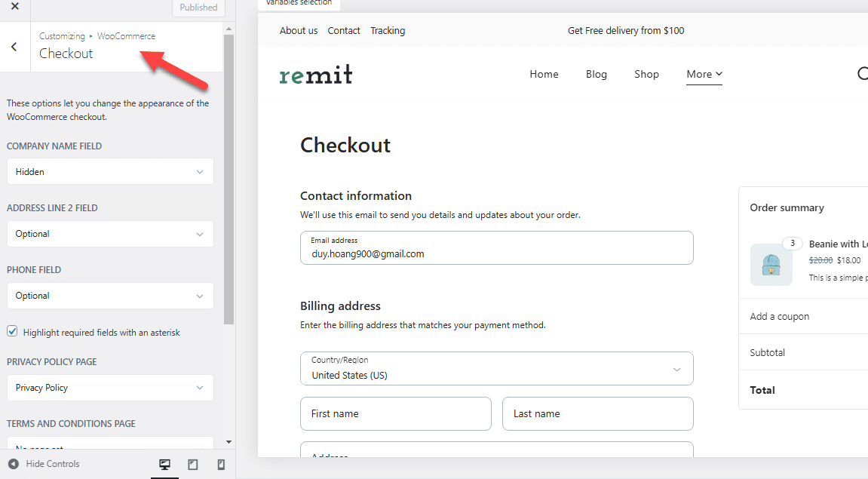
Task: Click the remit logo in the preview
Action: click(315, 74)
